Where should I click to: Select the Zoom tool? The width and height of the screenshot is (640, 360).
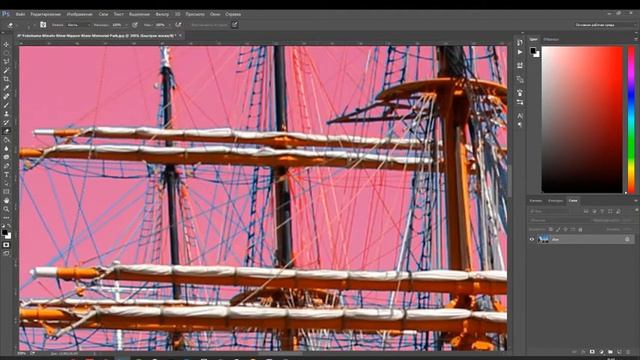click(6, 209)
